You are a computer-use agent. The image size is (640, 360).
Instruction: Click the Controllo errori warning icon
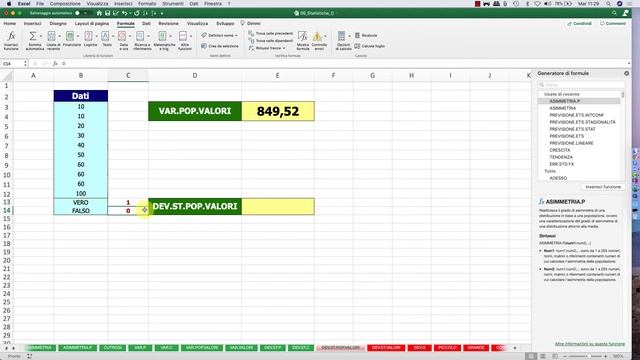tap(317, 36)
